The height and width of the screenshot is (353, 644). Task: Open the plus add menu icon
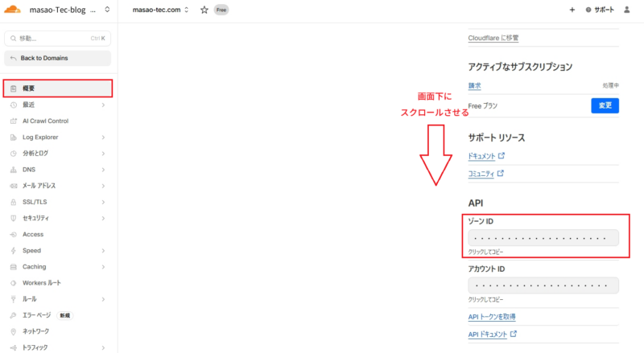click(572, 10)
